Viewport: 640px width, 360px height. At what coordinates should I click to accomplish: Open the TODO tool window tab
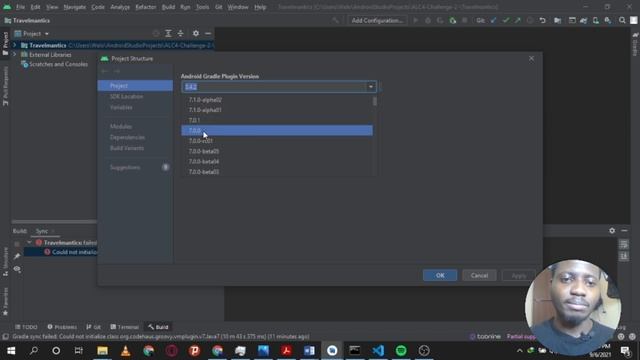(x=26, y=327)
